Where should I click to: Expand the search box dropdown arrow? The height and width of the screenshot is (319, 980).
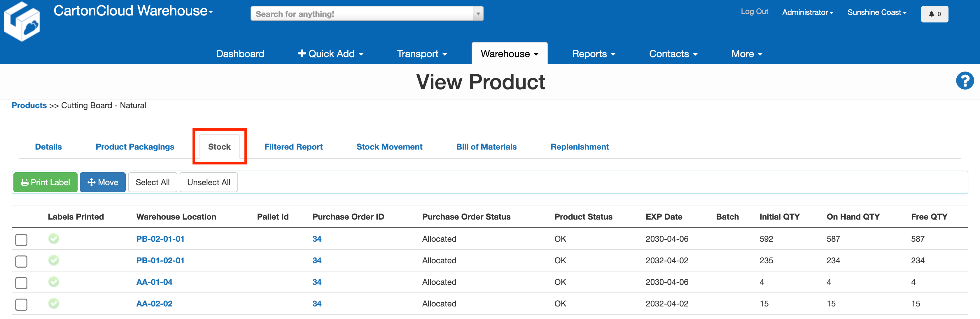tap(478, 14)
